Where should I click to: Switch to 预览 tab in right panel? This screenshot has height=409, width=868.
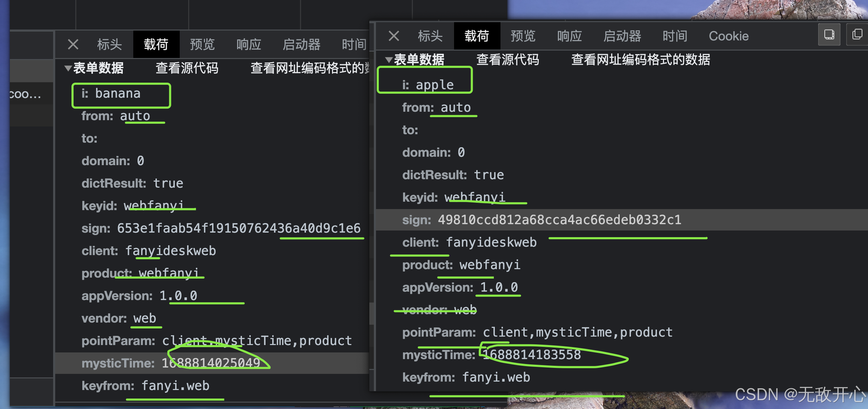click(523, 36)
